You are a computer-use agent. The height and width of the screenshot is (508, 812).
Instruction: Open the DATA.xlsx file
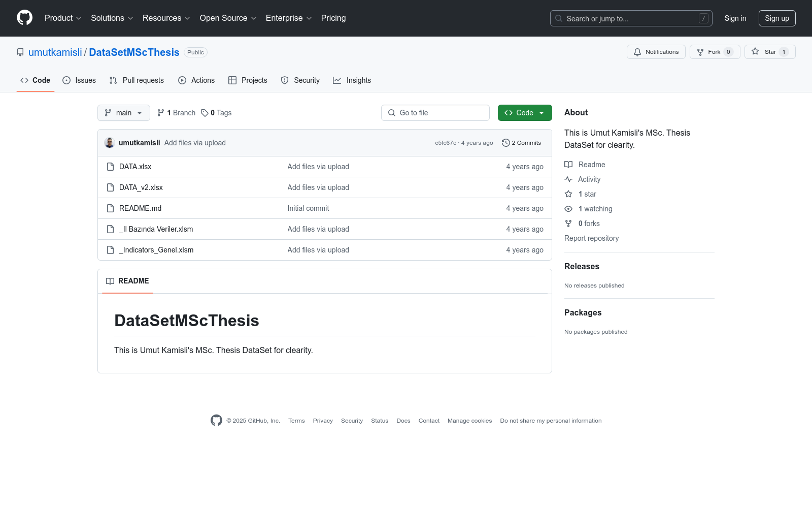tap(136, 167)
